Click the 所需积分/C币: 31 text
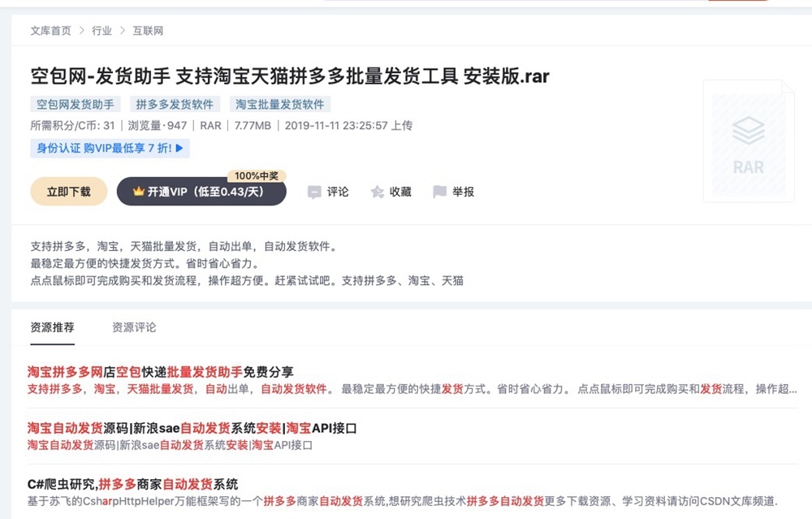 point(72,125)
